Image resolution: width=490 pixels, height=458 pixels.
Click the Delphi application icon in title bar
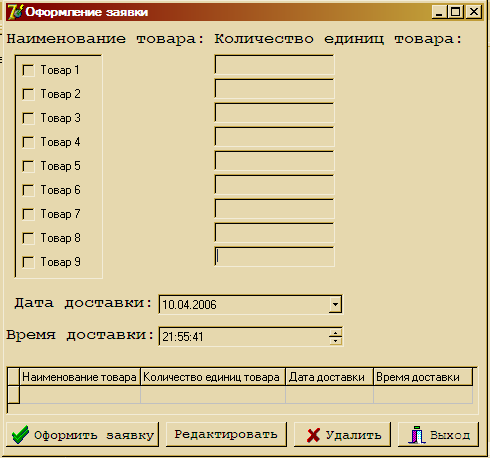coord(15,12)
